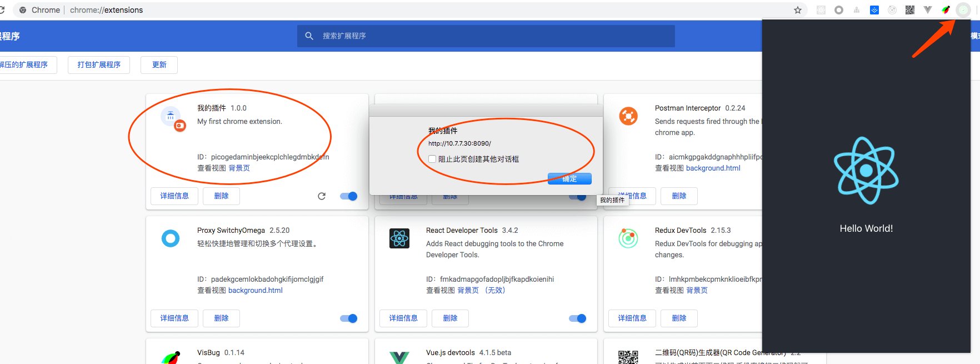Click 删除 on React Developer Tools card
Image resolution: width=980 pixels, height=364 pixels.
pos(450,318)
